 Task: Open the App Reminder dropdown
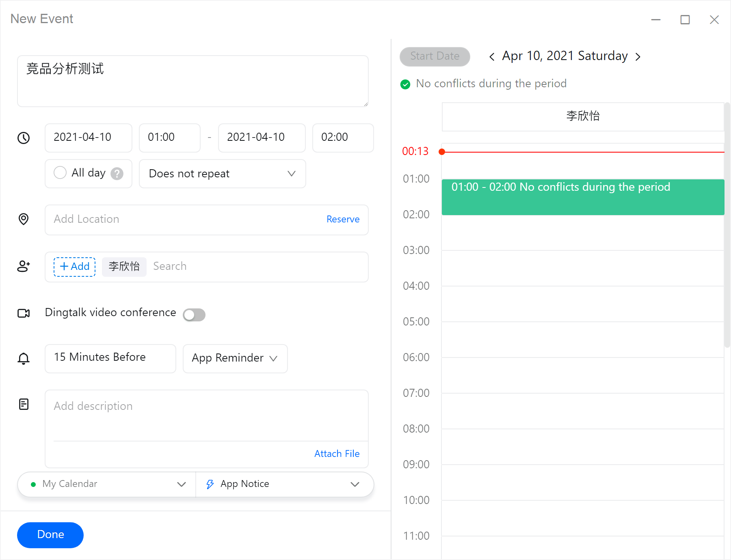[x=235, y=358]
